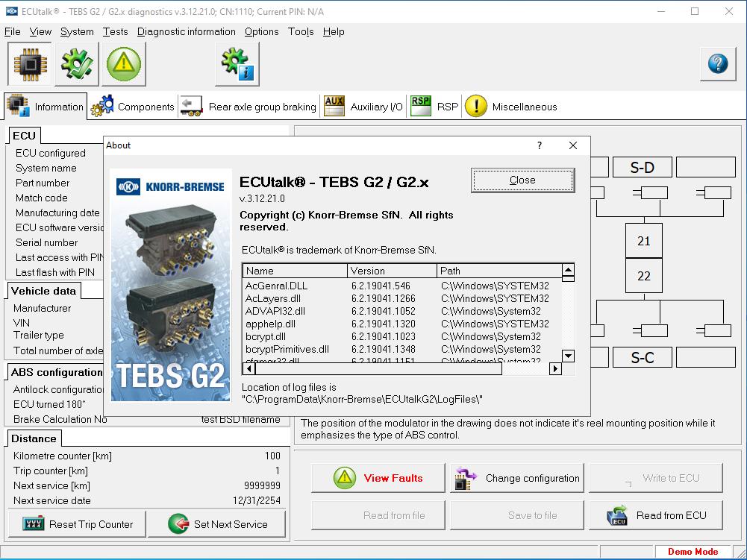The image size is (747, 560).
Task: Click the About dialog question mark icon
Action: [540, 145]
